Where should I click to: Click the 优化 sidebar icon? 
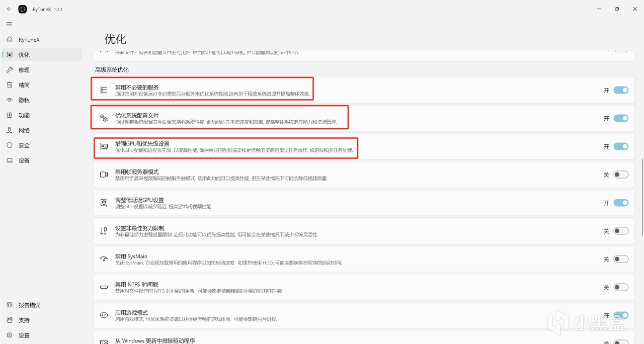[10, 55]
